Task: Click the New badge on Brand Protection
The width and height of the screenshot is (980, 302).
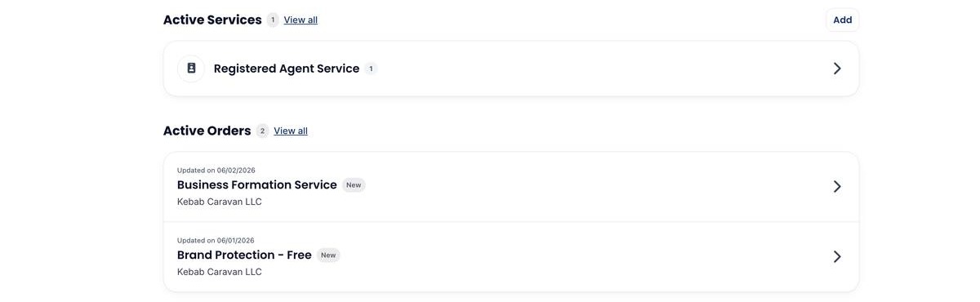Action: [328, 255]
